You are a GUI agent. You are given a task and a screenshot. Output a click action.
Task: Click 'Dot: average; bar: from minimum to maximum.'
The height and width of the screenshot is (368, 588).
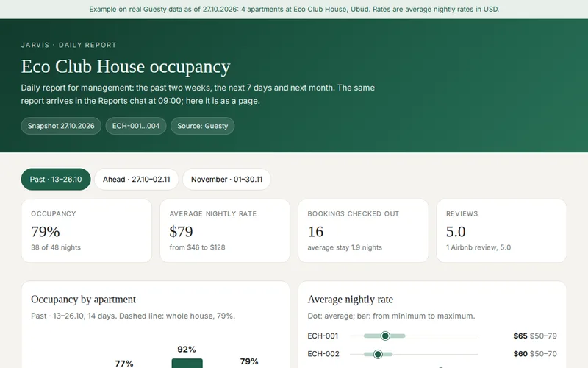(391, 316)
